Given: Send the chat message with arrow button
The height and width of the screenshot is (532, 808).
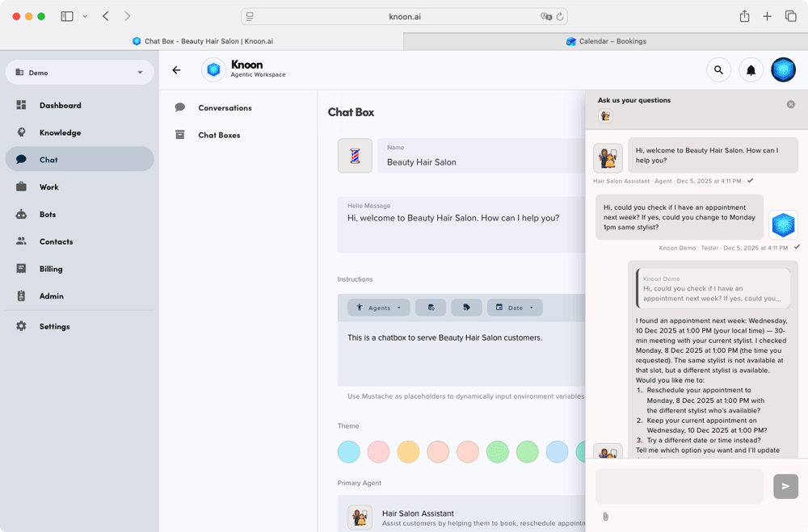Looking at the screenshot, I should tap(786, 486).
